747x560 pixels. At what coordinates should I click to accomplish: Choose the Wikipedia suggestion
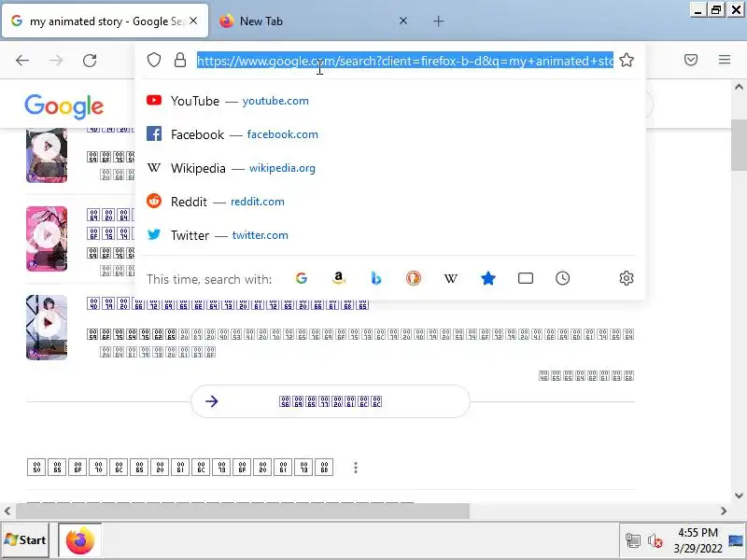(x=390, y=168)
